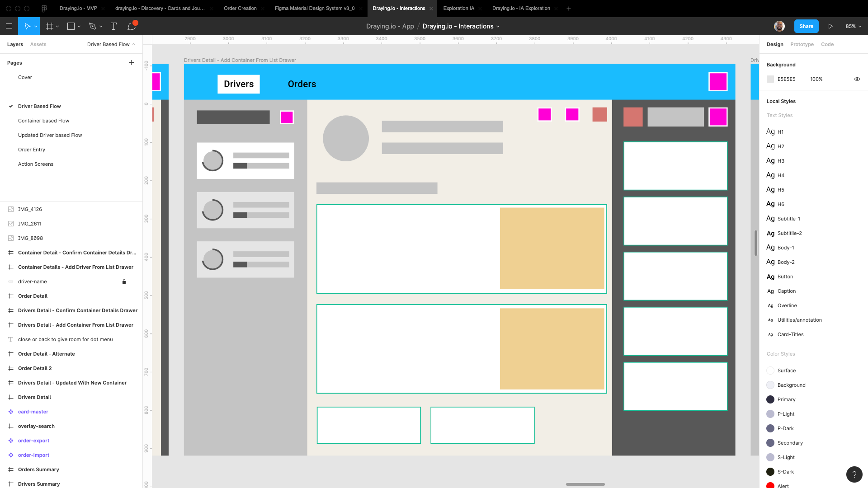Image resolution: width=868 pixels, height=488 pixels.
Task: Toggle background color visibility eye
Action: [x=857, y=79]
